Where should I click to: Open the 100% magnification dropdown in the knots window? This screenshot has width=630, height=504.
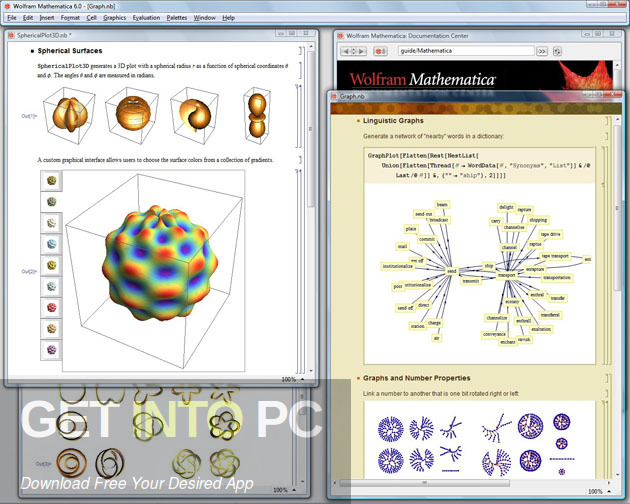tap(284, 490)
